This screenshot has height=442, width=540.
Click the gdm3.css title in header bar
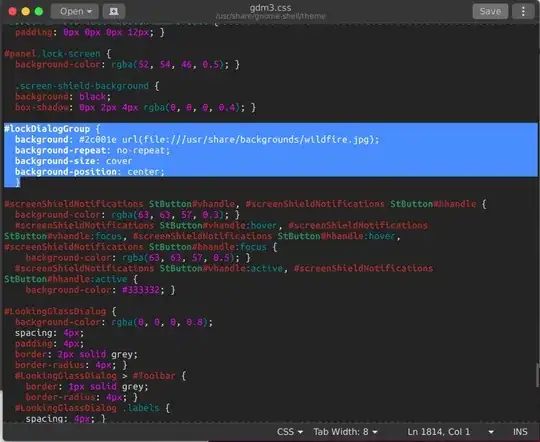coord(270,8)
